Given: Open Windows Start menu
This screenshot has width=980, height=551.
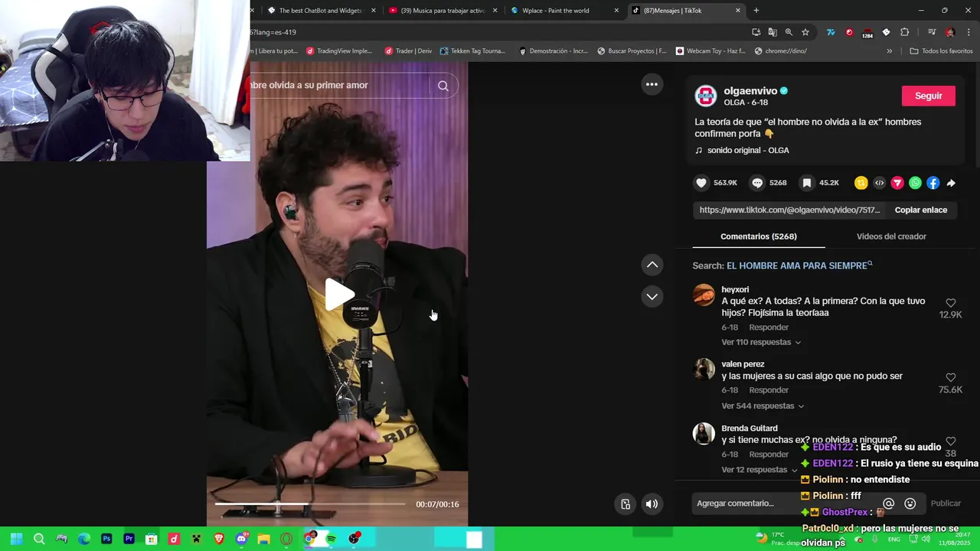Looking at the screenshot, I should 16,539.
